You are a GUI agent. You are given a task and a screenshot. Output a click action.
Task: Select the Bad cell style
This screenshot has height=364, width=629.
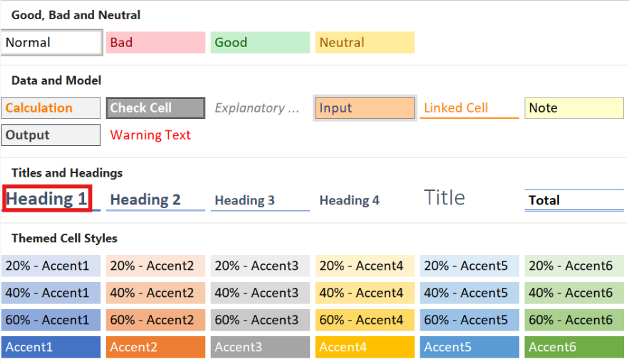point(155,43)
